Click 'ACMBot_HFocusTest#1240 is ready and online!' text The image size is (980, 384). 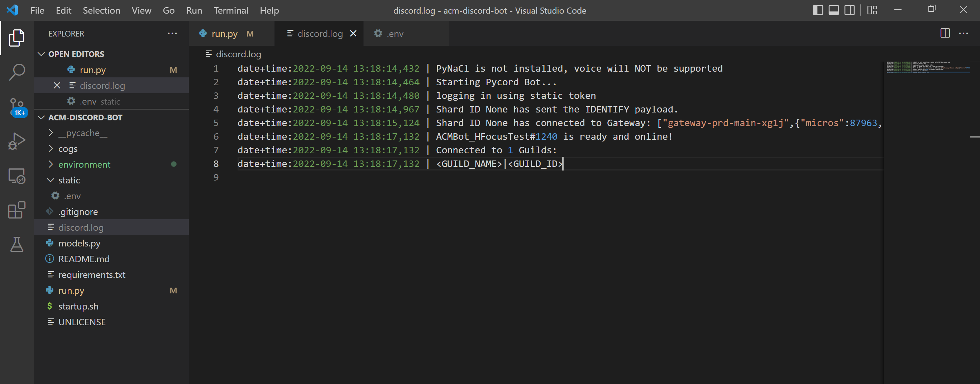pyautogui.click(x=554, y=136)
